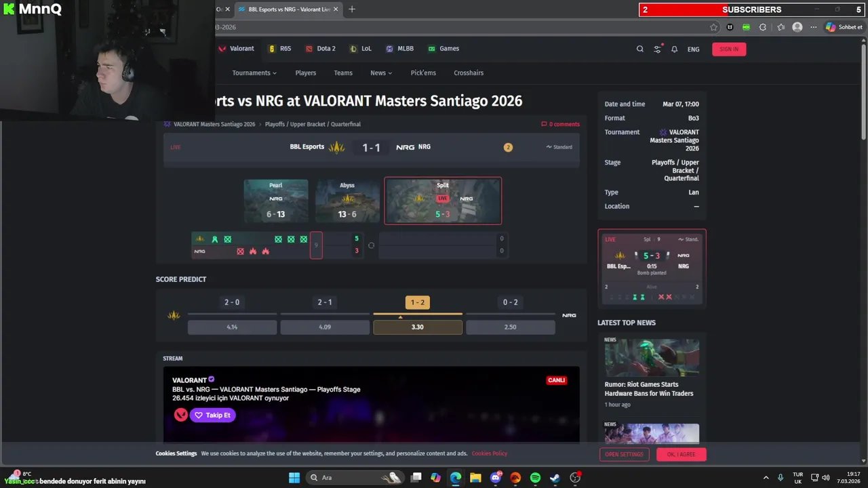Select the Abyss map card

347,201
